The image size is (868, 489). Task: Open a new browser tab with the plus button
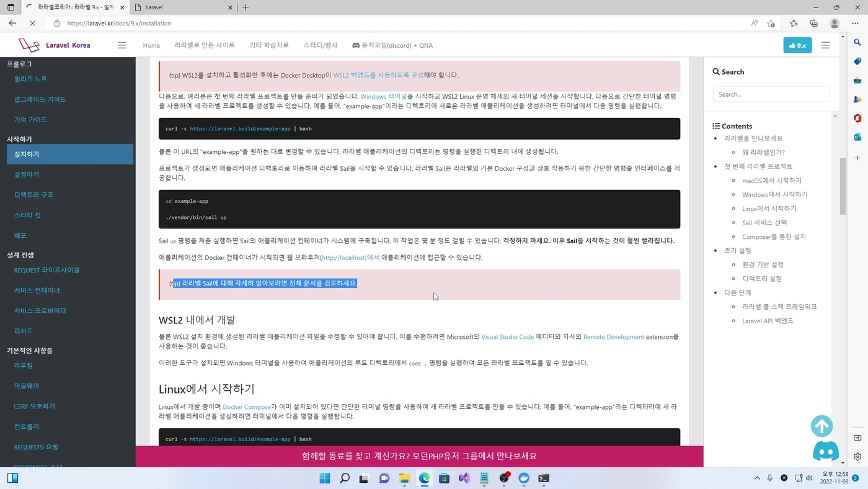coord(246,7)
